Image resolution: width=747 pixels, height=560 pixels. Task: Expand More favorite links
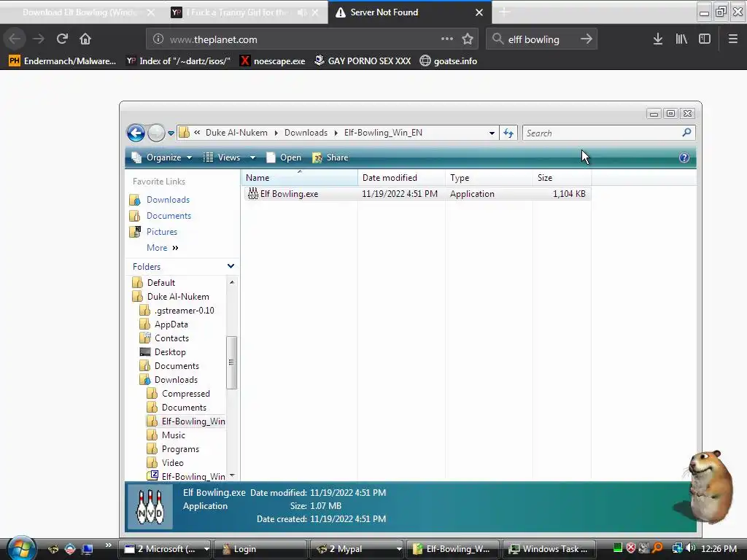coord(162,248)
